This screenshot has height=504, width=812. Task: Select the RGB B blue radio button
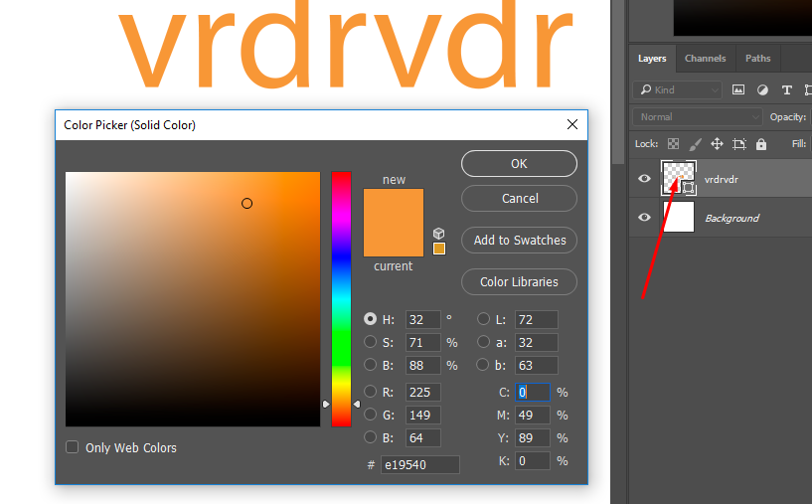click(370, 437)
